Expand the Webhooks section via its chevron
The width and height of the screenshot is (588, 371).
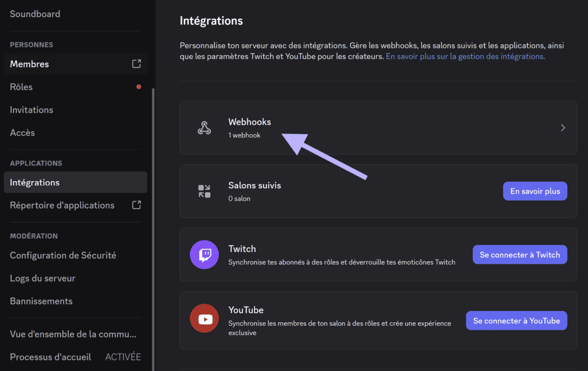click(562, 127)
